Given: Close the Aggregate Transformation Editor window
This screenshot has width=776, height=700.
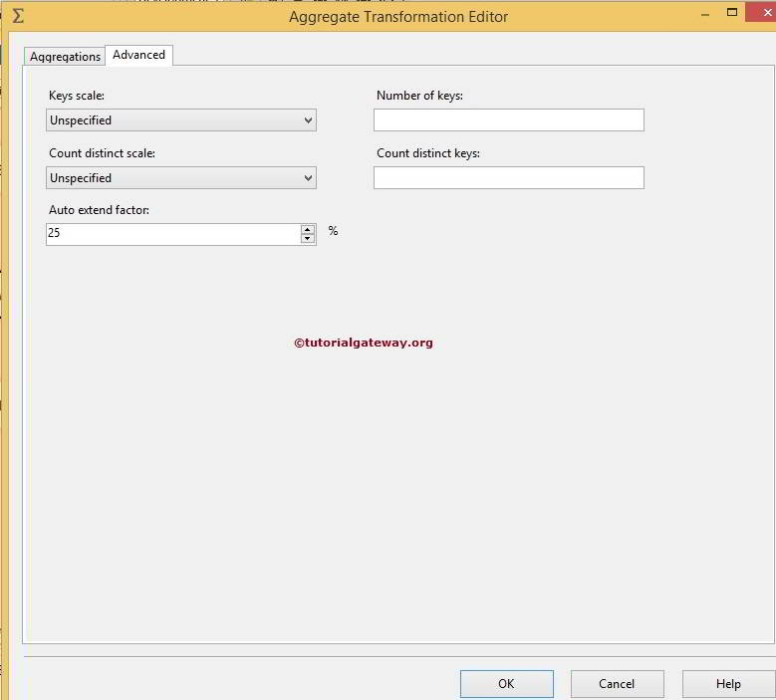Looking at the screenshot, I should tap(763, 12).
